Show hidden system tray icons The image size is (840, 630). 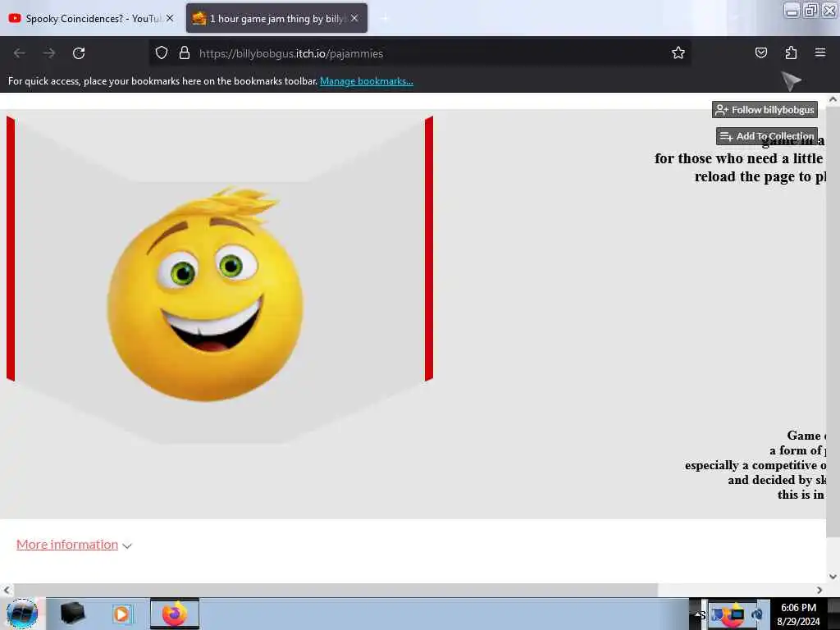click(x=699, y=614)
